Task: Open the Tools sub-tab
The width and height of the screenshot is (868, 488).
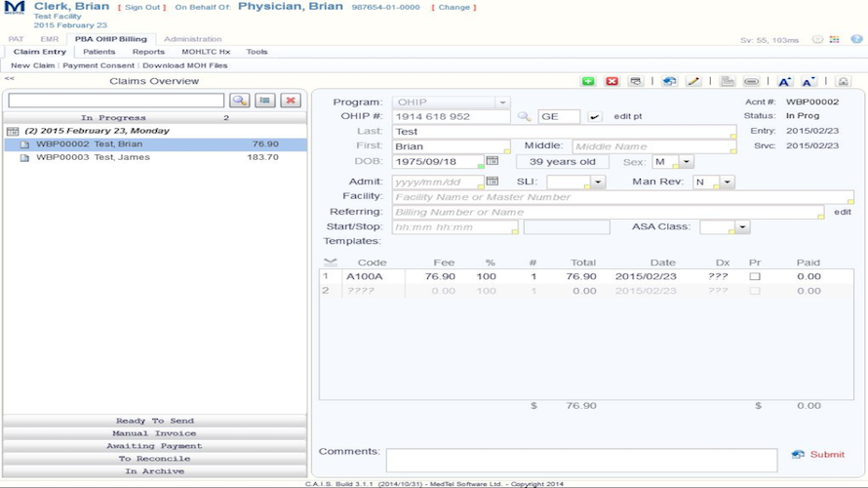Action: pyautogui.click(x=256, y=52)
